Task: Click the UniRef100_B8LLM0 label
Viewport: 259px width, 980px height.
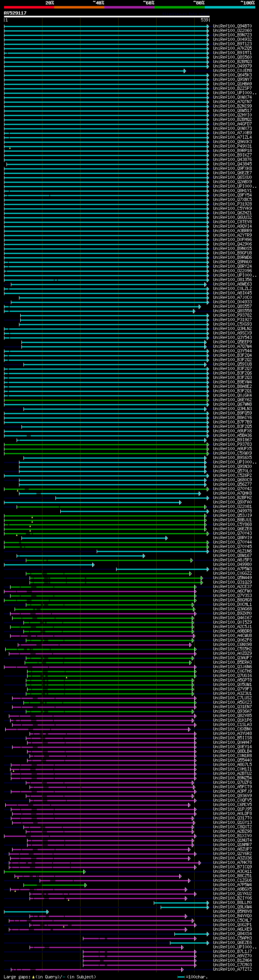Action: (232, 902)
